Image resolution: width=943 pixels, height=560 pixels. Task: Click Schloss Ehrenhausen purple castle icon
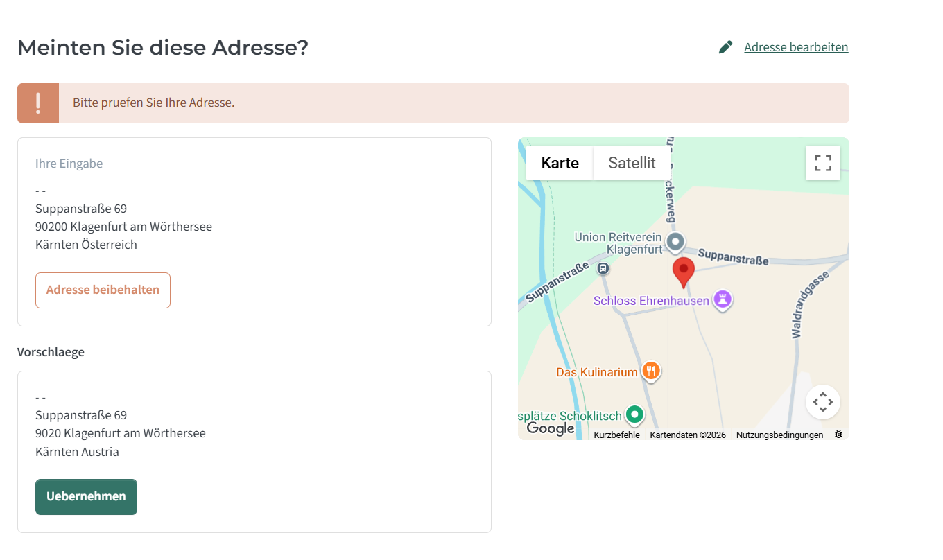[x=723, y=300]
